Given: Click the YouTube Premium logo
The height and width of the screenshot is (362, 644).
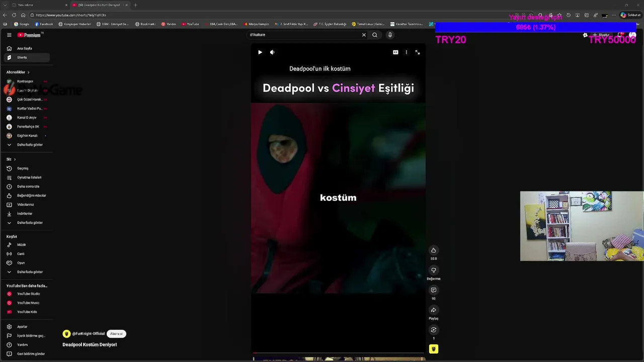Looking at the screenshot, I should (x=29, y=35).
